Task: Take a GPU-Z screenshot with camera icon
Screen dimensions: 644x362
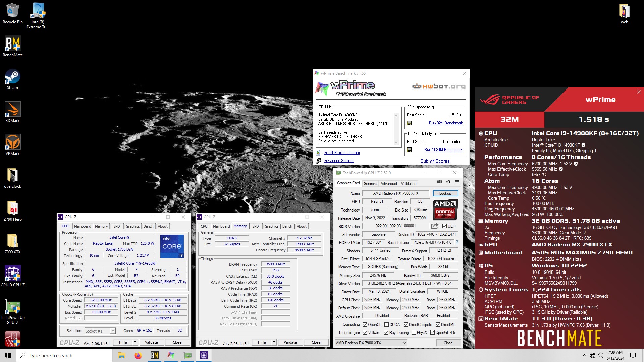Action: (440, 182)
